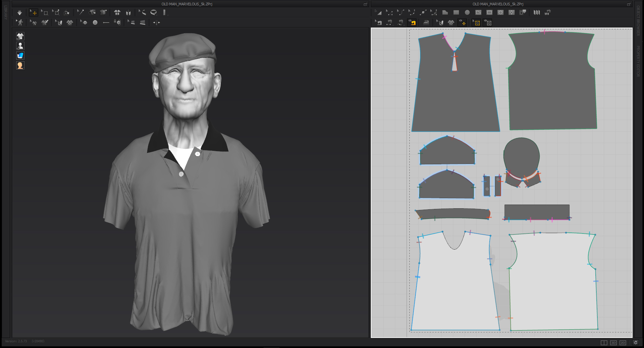Toggle the avatar display icon in 3D view
This screenshot has width=644, height=348.
20,46
